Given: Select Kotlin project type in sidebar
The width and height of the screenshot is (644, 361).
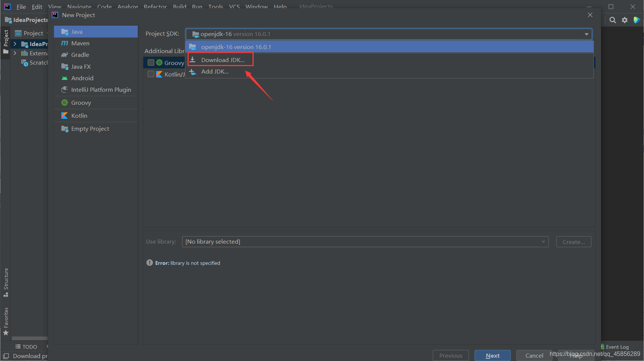Looking at the screenshot, I should pos(96,116).
